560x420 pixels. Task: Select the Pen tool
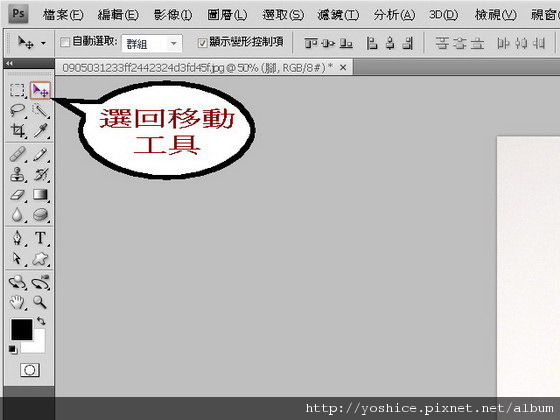[x=17, y=238]
